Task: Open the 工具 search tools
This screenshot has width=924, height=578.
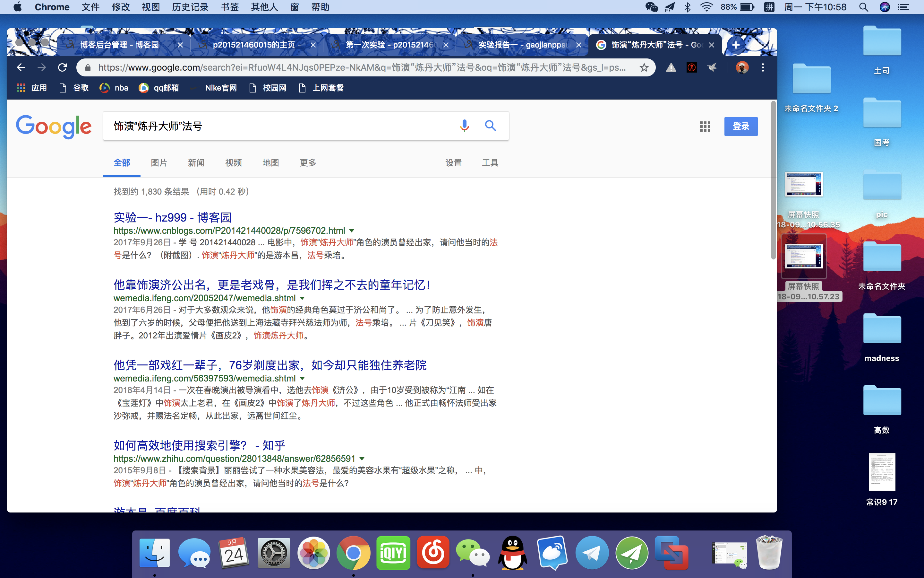Action: click(490, 163)
